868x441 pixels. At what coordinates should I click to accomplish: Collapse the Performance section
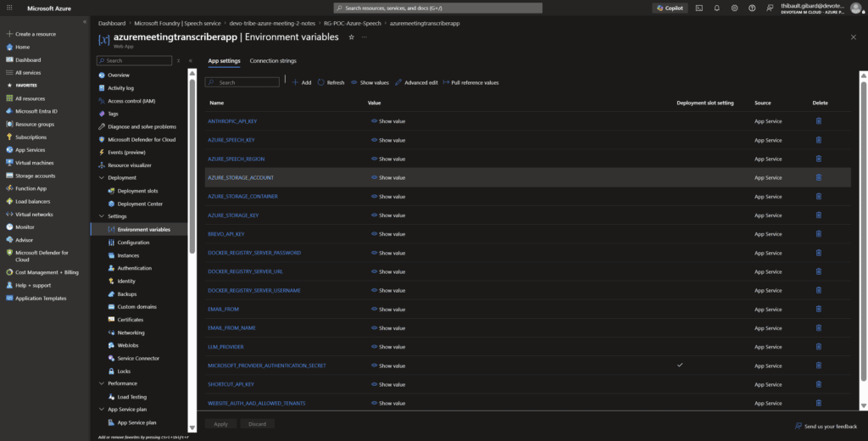coord(102,383)
